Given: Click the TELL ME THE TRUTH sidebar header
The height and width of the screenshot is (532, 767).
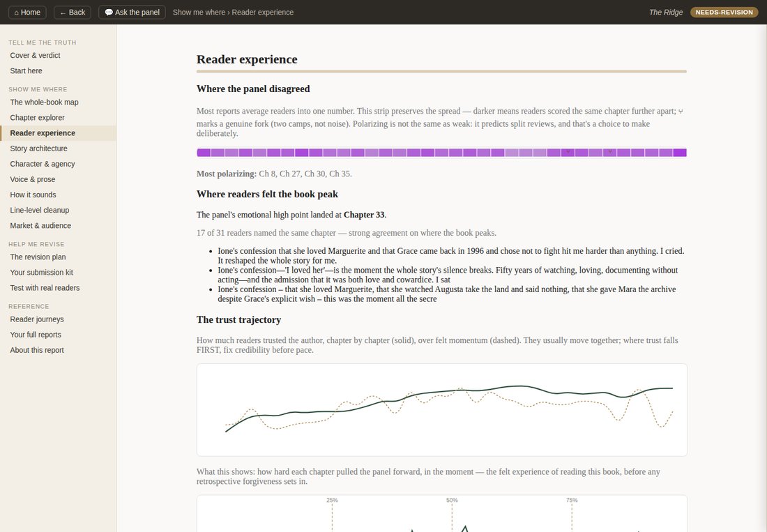Looking at the screenshot, I should [42, 43].
